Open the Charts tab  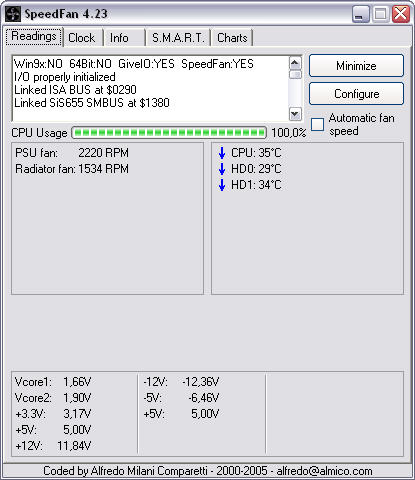(232, 38)
